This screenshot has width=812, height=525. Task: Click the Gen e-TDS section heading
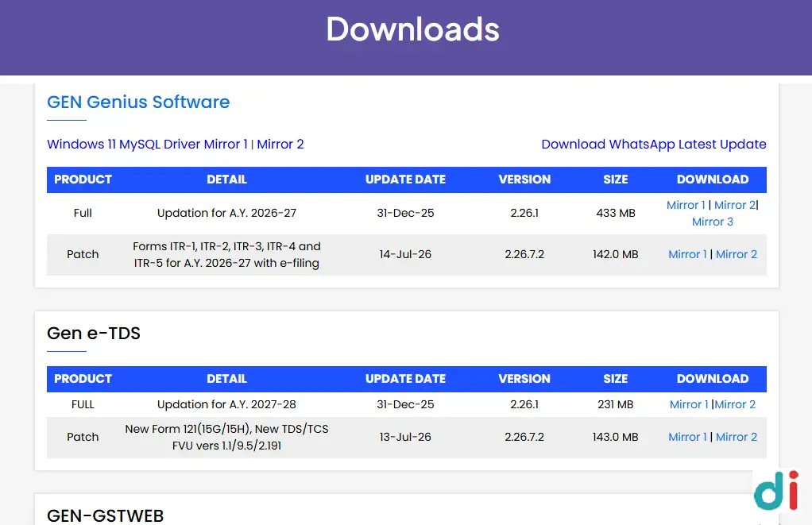(x=94, y=333)
